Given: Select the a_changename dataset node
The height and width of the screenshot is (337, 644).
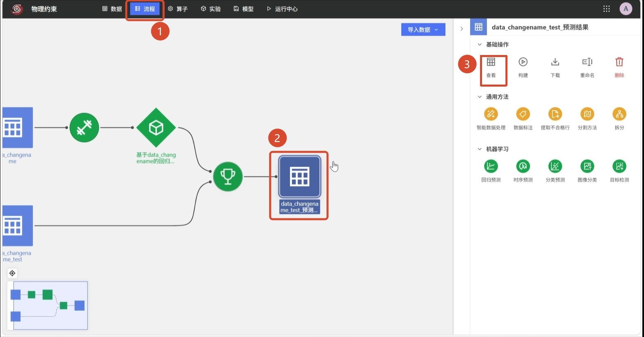Looking at the screenshot, I should tap(17, 128).
